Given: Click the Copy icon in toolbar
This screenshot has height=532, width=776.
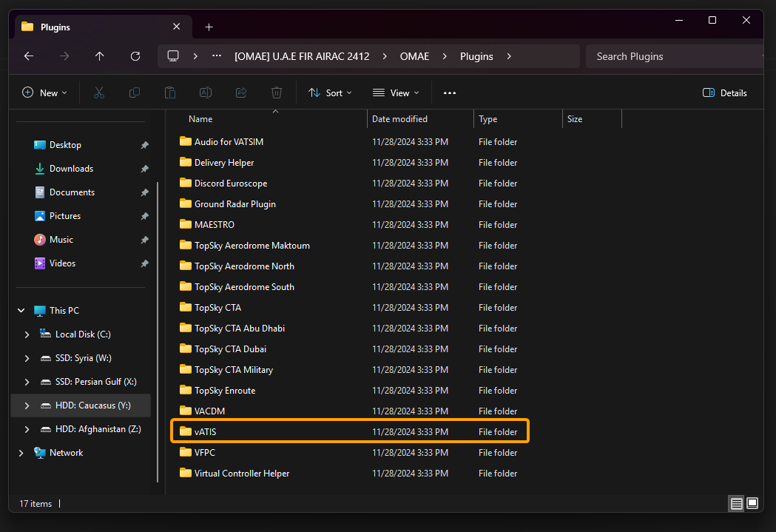Looking at the screenshot, I should (135, 92).
